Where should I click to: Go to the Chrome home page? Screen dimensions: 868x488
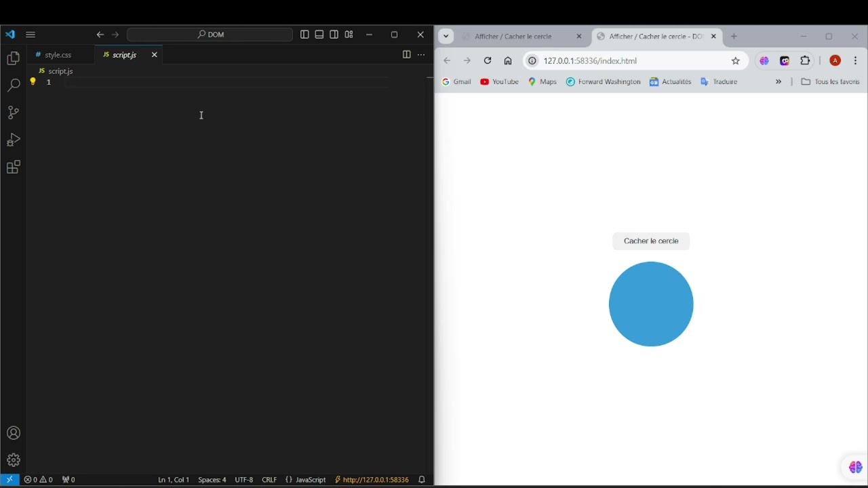(x=507, y=61)
